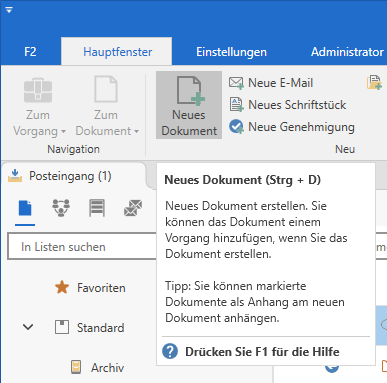Select Favoriten in the list tree
Viewport: 387px width, 383px height.
(101, 288)
